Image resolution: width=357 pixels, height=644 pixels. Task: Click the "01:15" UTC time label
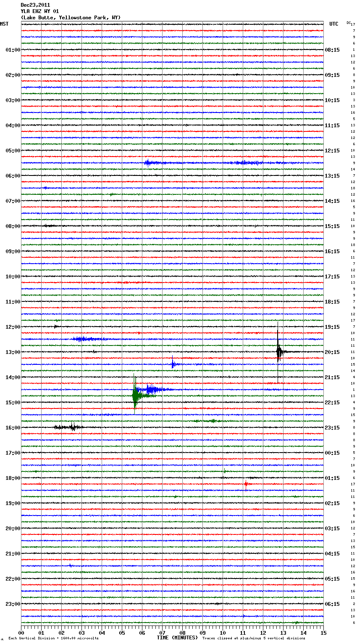[x=332, y=478]
